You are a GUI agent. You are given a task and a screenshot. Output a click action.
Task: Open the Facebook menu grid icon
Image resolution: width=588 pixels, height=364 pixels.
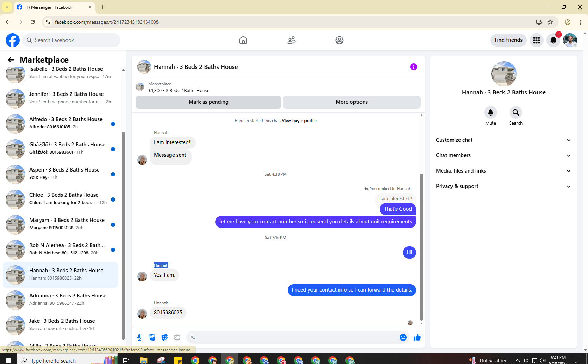pyautogui.click(x=537, y=40)
